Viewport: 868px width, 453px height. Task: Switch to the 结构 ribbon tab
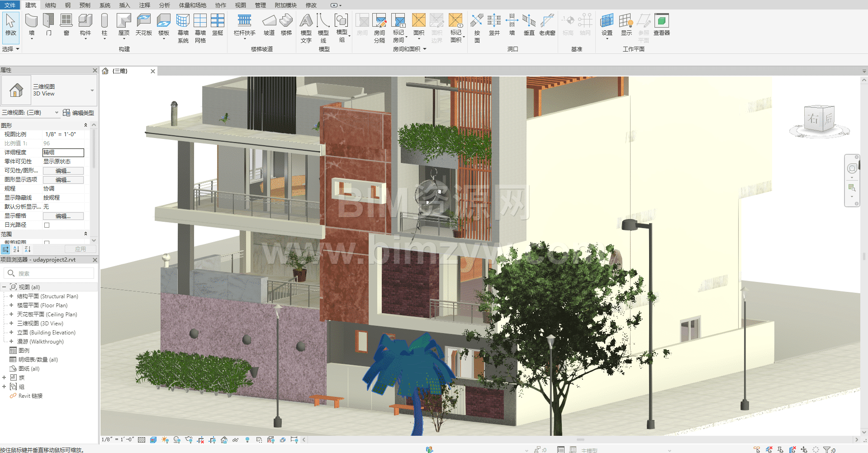51,5
